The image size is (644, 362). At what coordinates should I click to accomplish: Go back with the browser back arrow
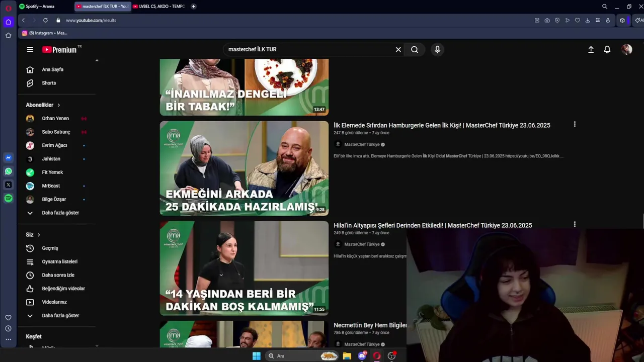coord(23,20)
